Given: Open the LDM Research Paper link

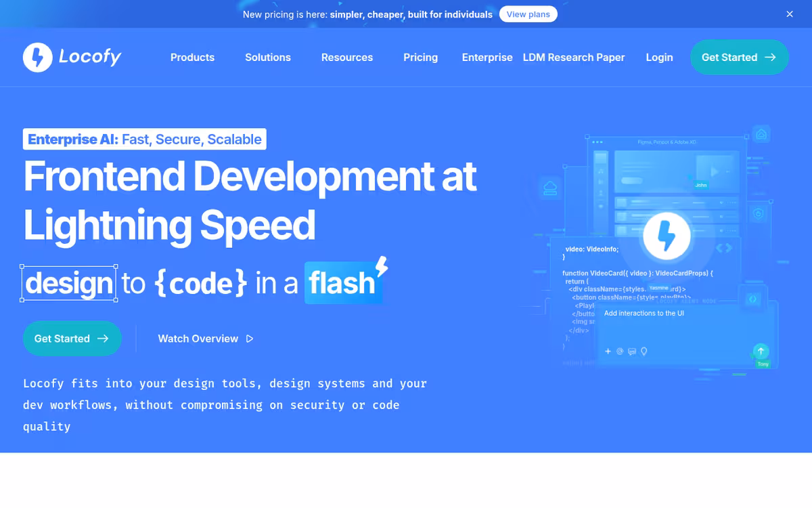Looking at the screenshot, I should [x=574, y=58].
